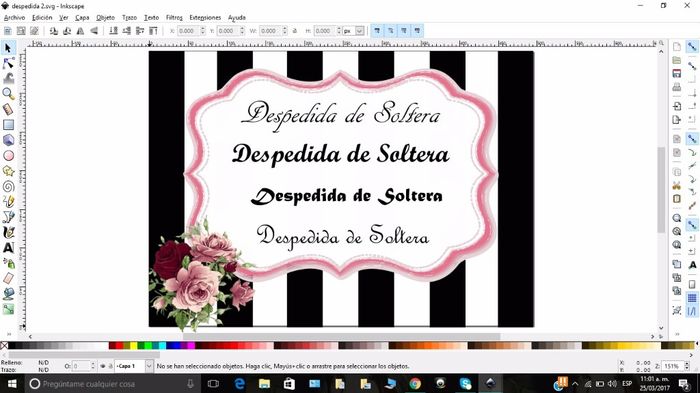Viewport: 700px width, 393px height.
Task: Click Flip horizontal icon in toolbar
Action: click(x=80, y=31)
